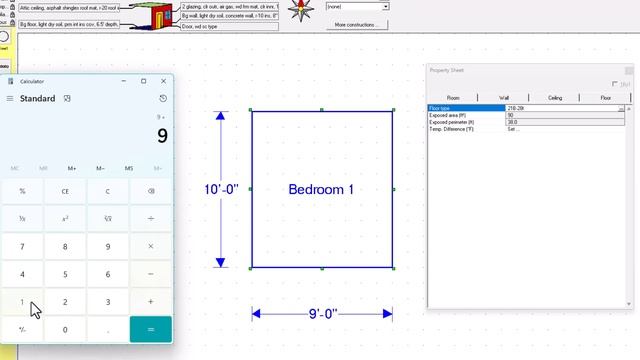Click the plus/minus sign toggle key

(22, 329)
